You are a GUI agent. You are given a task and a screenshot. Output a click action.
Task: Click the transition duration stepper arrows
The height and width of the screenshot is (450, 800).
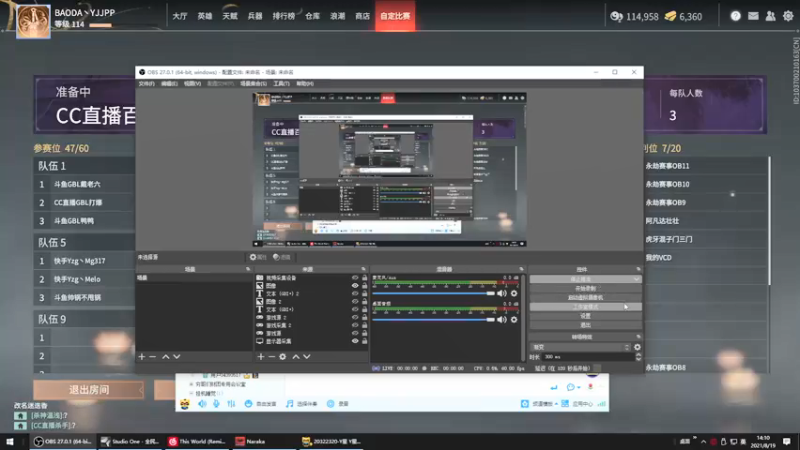638,357
